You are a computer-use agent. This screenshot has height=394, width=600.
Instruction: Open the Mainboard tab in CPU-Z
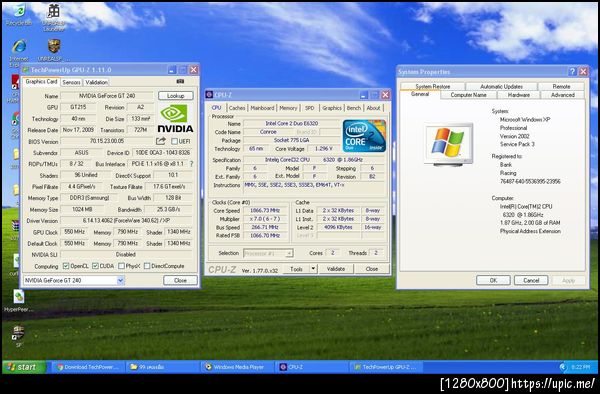point(262,108)
